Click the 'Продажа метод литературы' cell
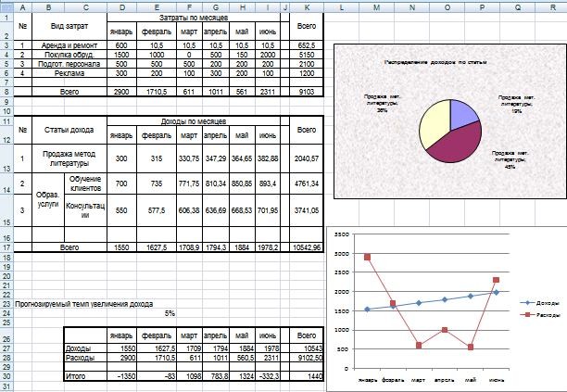 pyautogui.click(x=69, y=158)
